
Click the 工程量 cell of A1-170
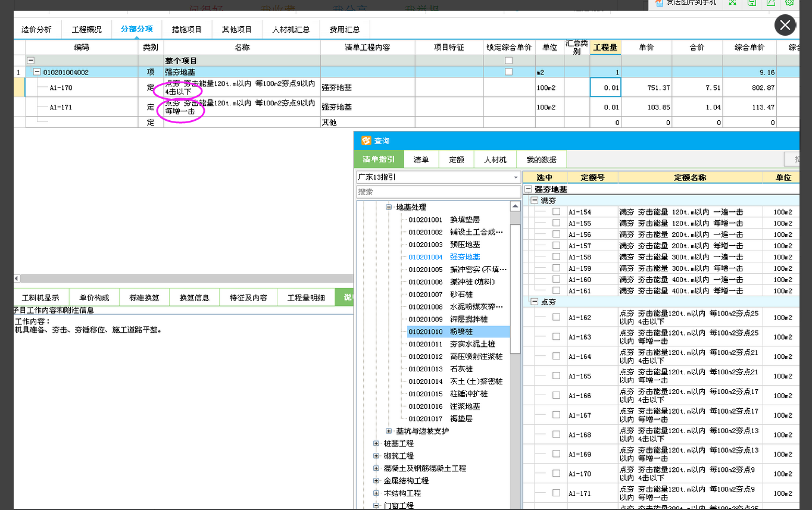[605, 87]
